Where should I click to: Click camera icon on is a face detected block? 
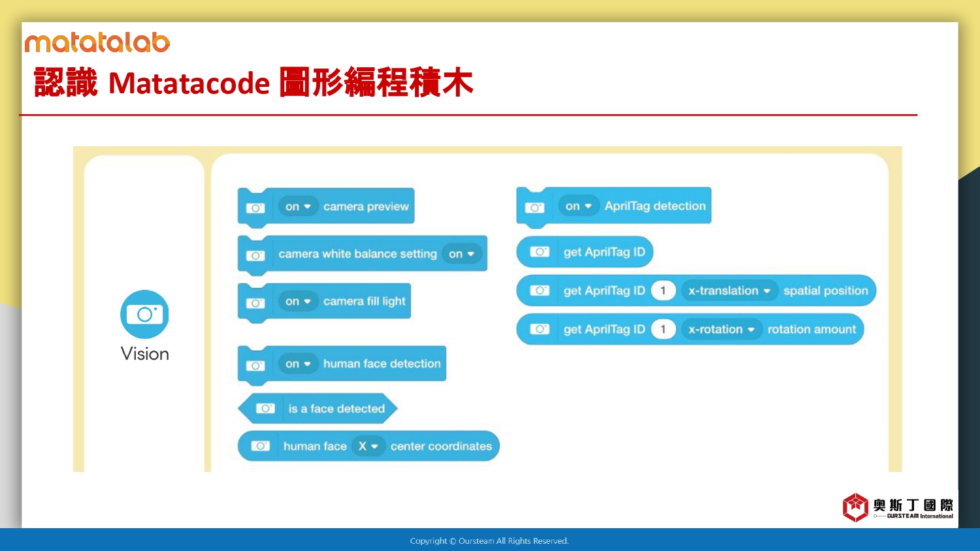[x=265, y=408]
